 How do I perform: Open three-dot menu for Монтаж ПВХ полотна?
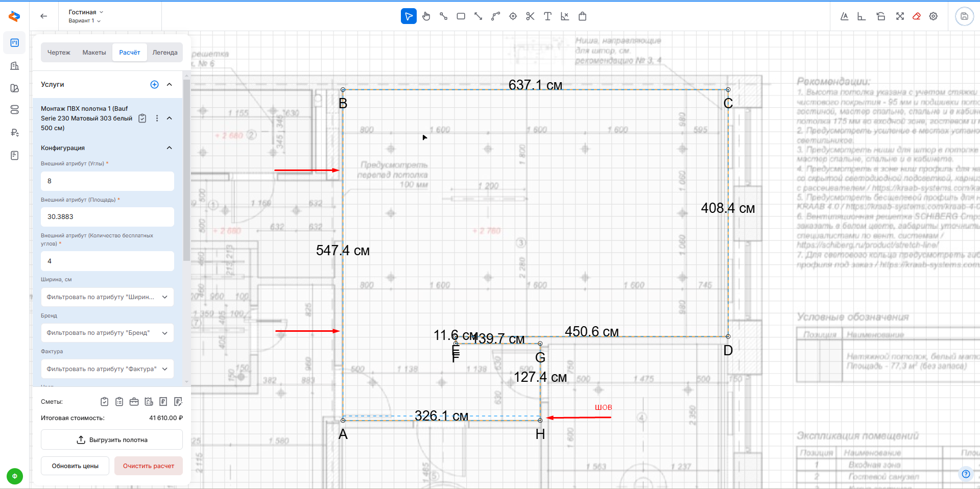click(x=157, y=118)
